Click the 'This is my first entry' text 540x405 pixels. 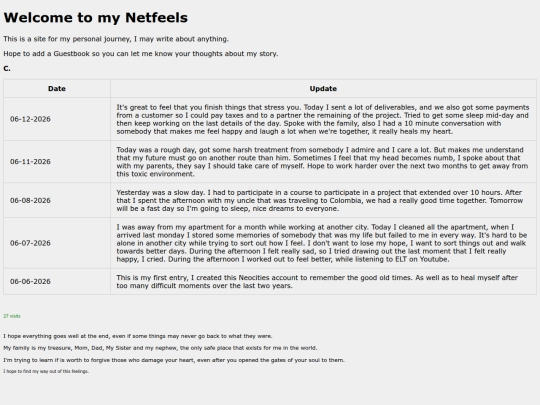pyautogui.click(x=317, y=281)
